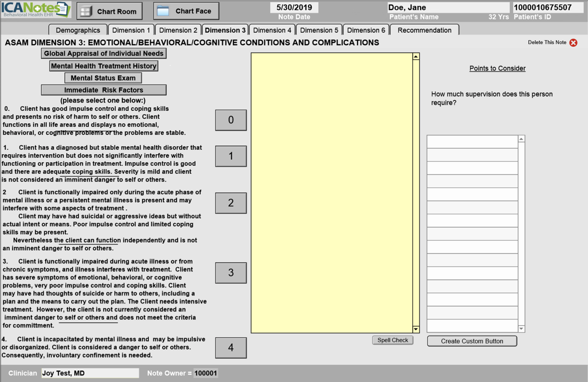Open the Demographics tab

(78, 30)
